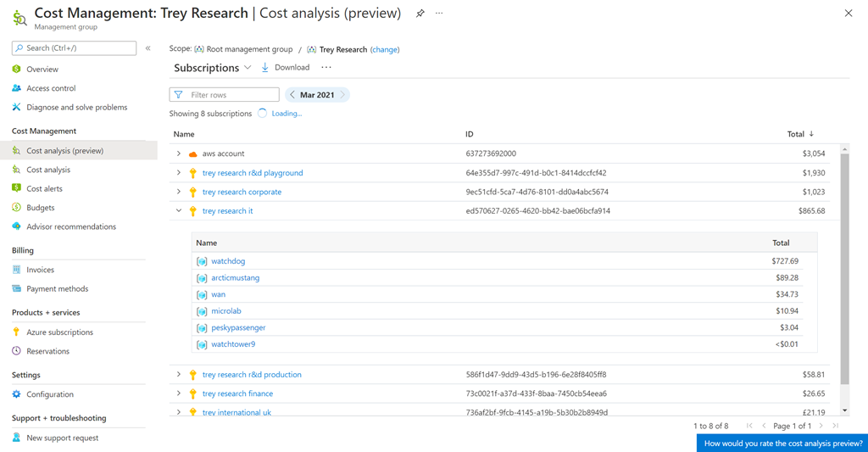
Task: Click the Filter rows input field
Action: click(224, 95)
